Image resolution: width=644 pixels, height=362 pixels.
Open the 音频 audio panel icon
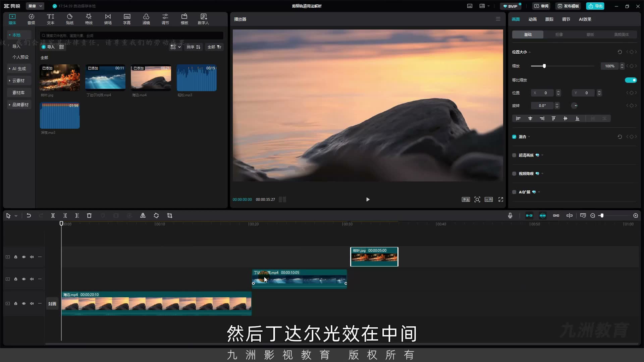pyautogui.click(x=31, y=19)
